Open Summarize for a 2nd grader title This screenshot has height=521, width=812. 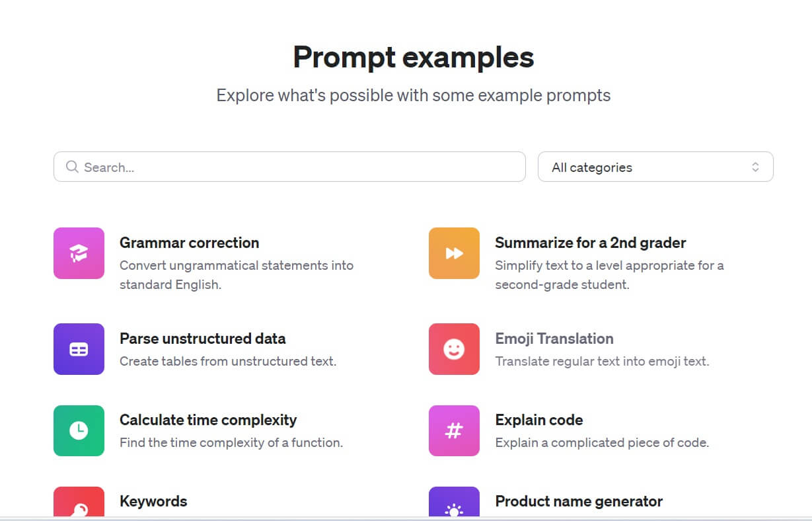coord(591,243)
